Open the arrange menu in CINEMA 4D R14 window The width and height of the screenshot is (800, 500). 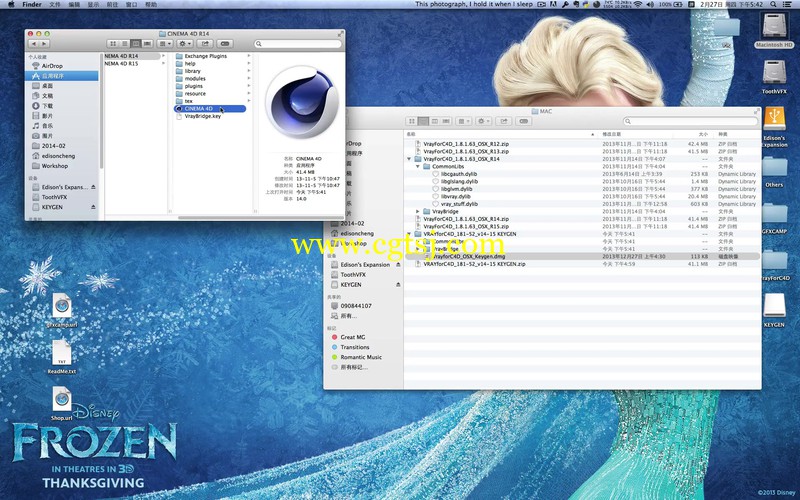click(165, 44)
